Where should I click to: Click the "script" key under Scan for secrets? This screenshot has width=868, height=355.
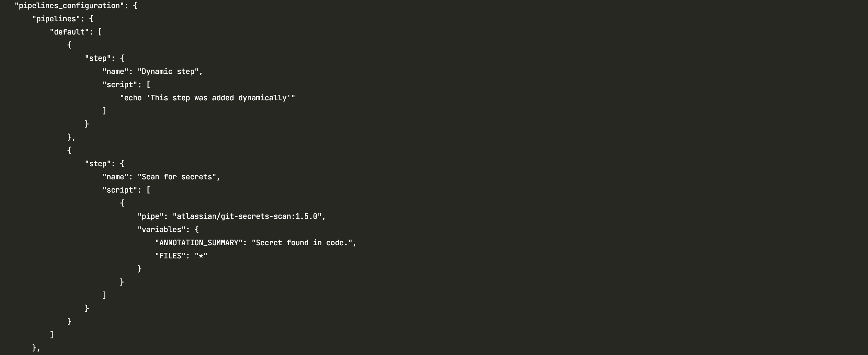(119, 190)
